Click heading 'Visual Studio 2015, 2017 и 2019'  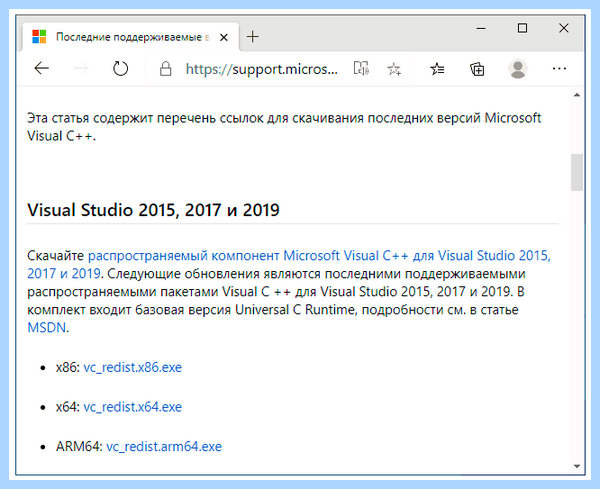point(153,210)
